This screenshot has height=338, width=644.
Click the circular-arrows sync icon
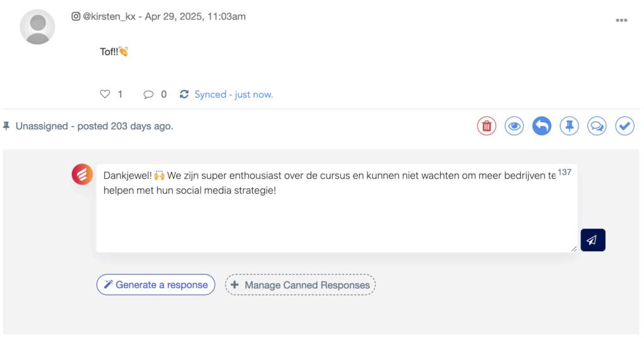tap(184, 94)
